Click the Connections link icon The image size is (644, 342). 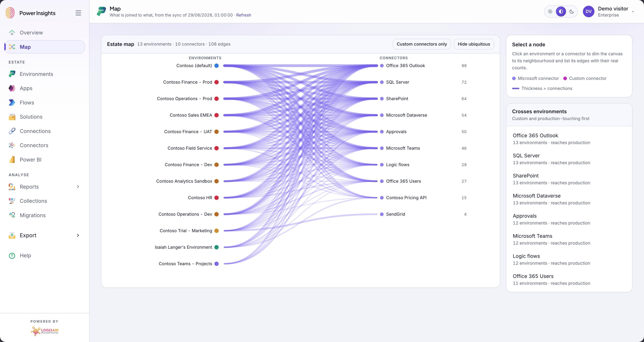[x=12, y=131]
